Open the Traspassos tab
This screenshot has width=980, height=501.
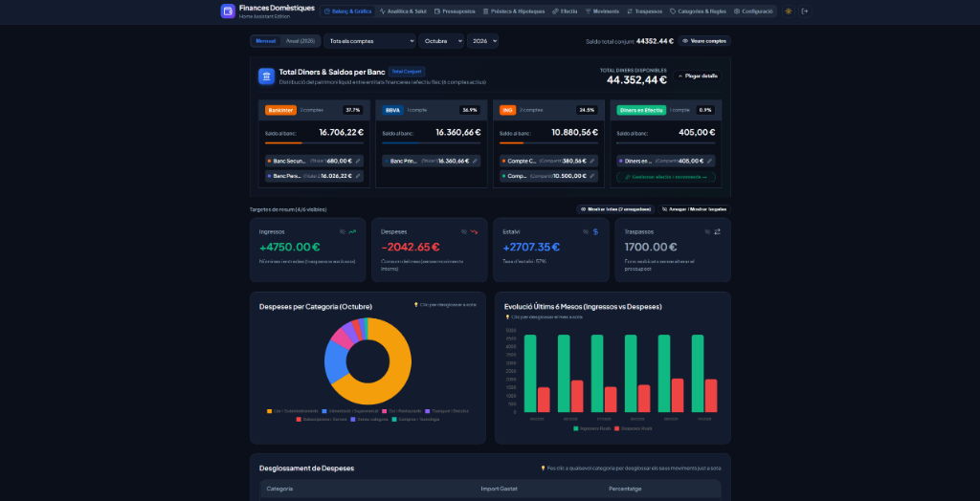[644, 11]
